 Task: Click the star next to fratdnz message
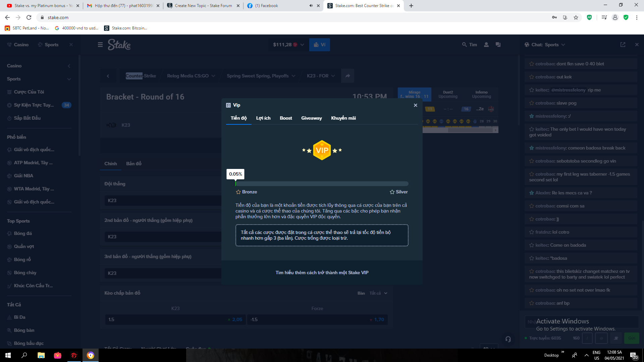531,232
